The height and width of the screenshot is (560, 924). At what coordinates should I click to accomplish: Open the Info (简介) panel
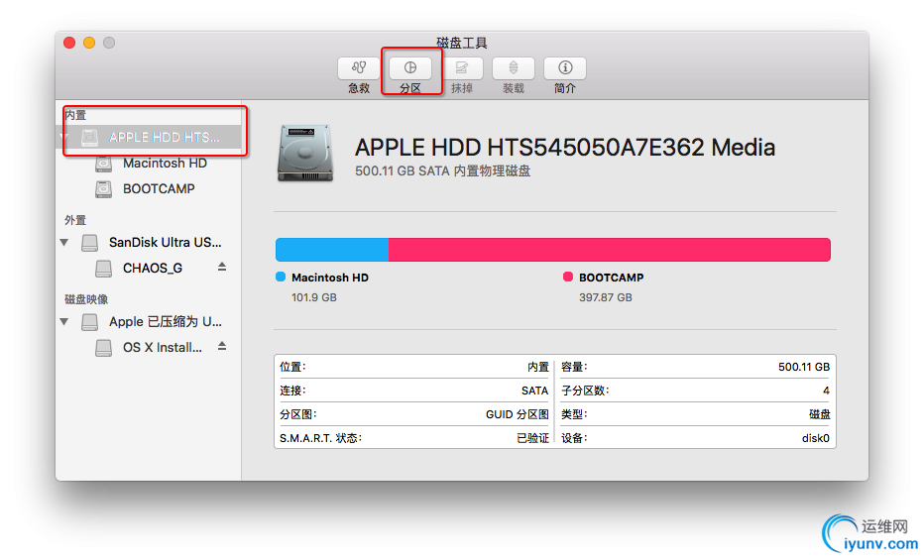[564, 68]
